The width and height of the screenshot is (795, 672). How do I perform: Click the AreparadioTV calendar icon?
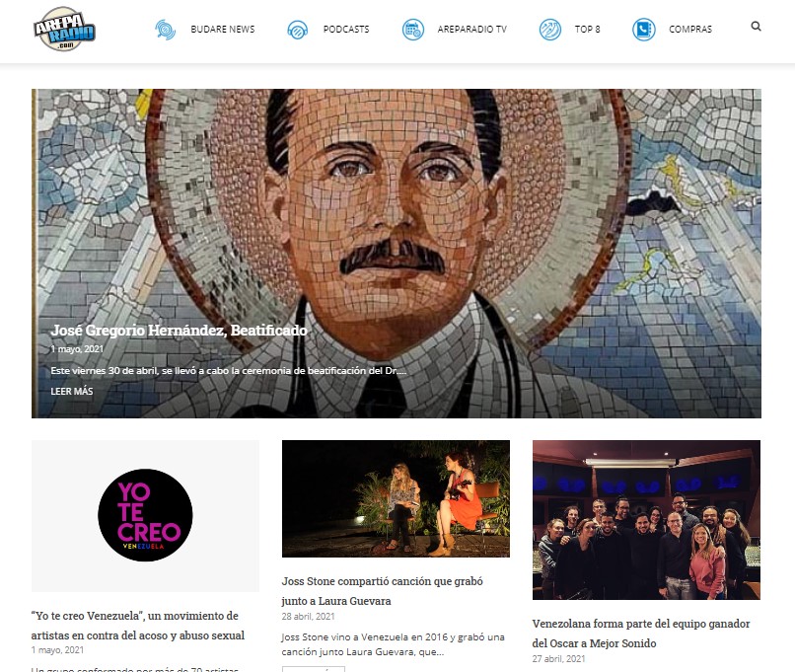413,30
